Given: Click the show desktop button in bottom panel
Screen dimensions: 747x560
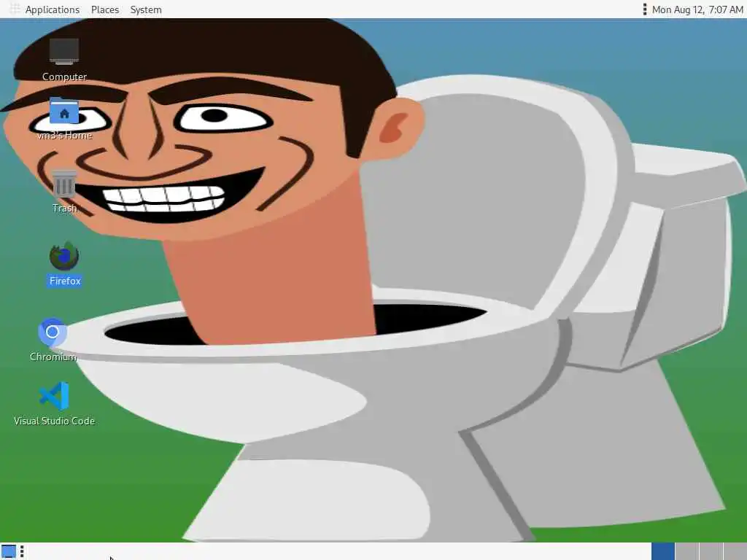Looking at the screenshot, I should point(9,551).
